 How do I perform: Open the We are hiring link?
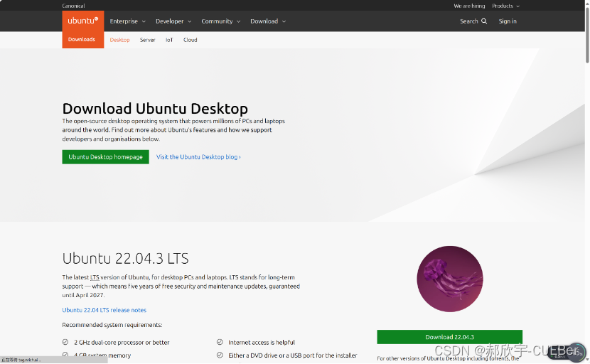469,6
